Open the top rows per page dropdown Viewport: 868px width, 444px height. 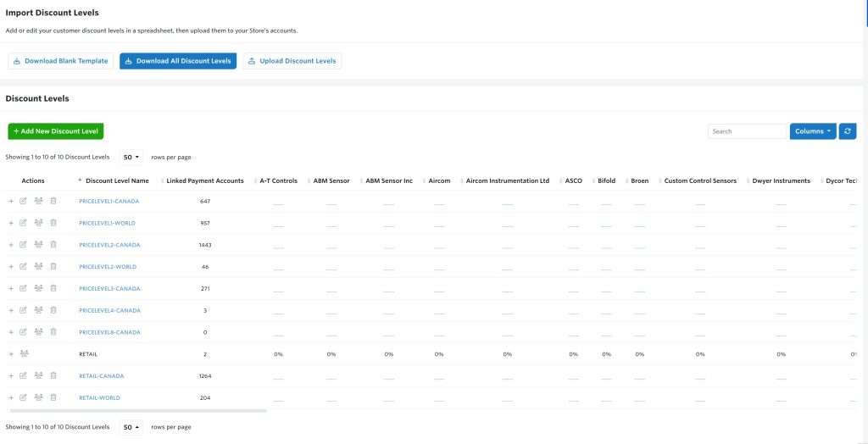tap(131, 158)
